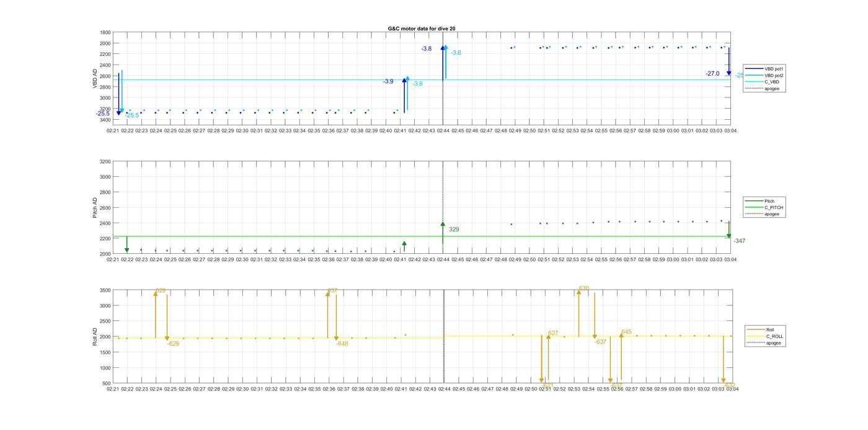Select the 'VBD pot1' legend entry

pos(764,69)
